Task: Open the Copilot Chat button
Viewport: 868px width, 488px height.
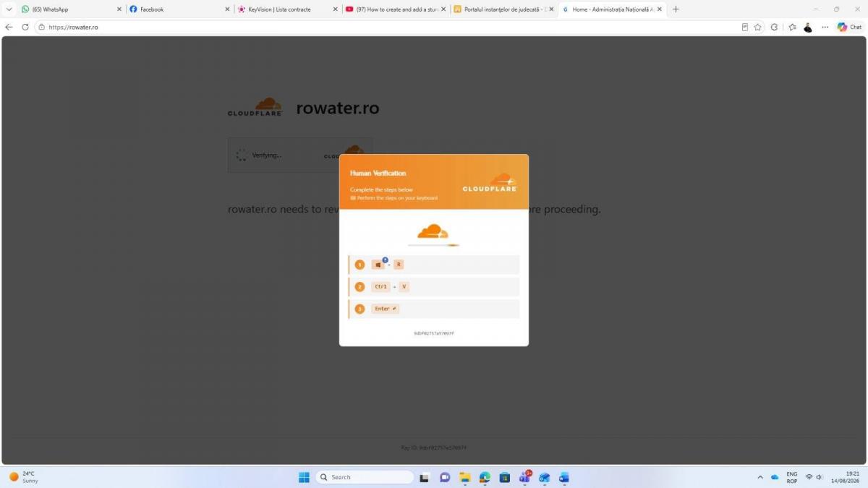Action: pyautogui.click(x=850, y=27)
